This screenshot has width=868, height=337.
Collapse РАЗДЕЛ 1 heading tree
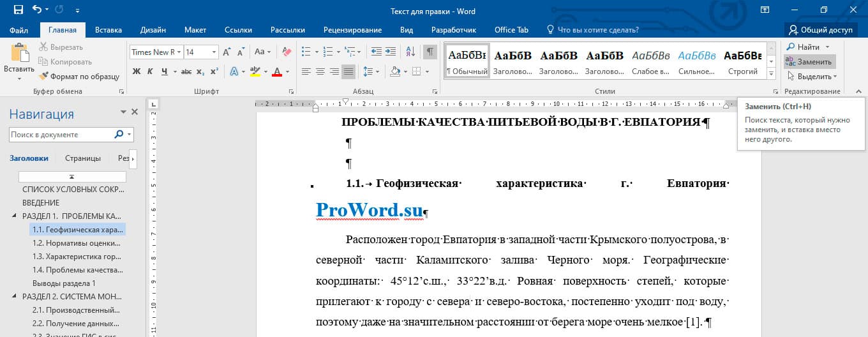coord(14,216)
